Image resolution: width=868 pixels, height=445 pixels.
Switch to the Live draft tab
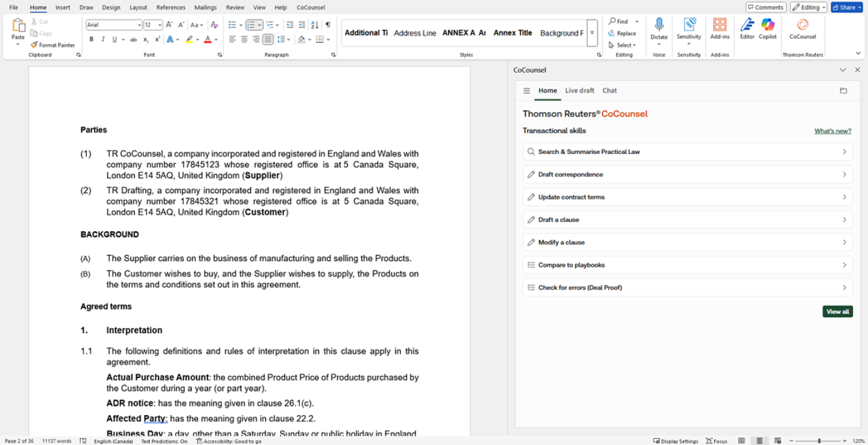tap(579, 91)
